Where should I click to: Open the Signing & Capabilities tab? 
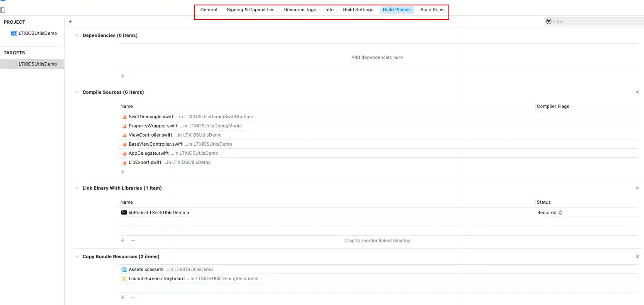click(x=250, y=10)
